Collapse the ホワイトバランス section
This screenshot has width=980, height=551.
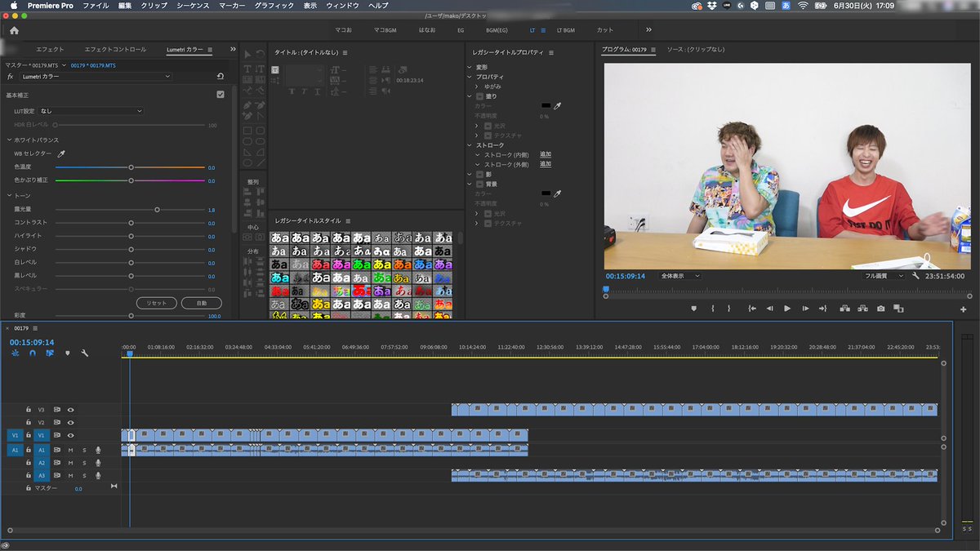8,140
